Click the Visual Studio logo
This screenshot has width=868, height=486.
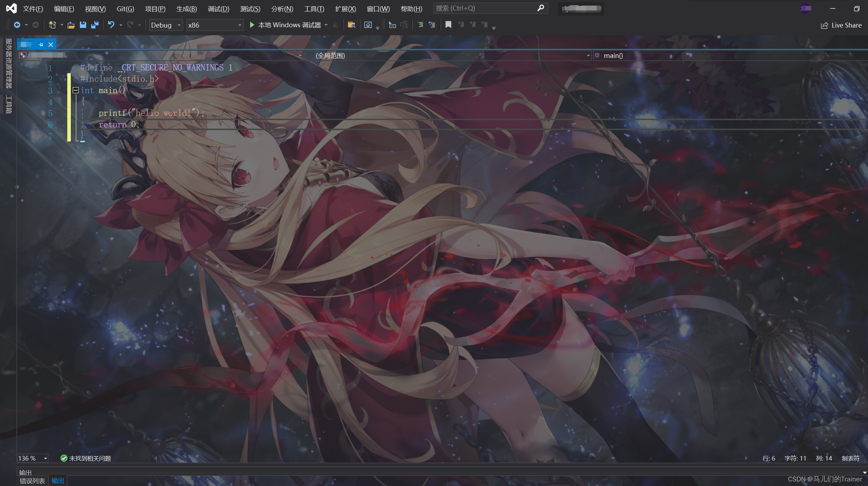(x=11, y=8)
